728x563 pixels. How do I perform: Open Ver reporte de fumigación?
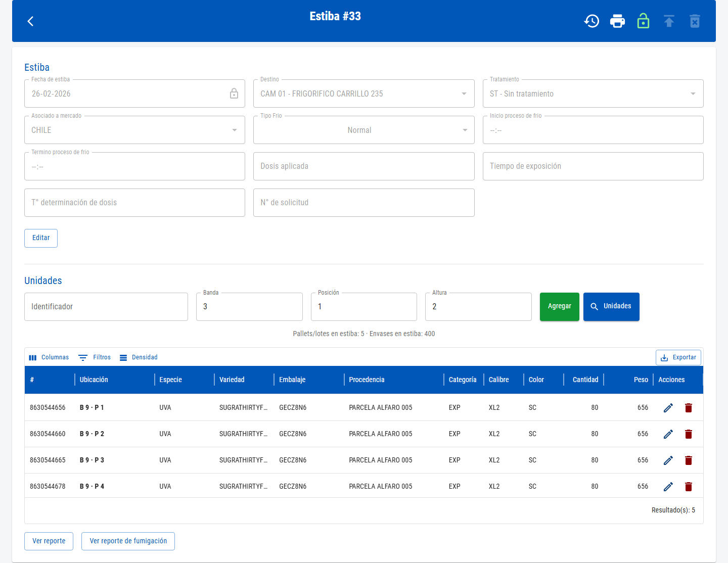(128, 541)
